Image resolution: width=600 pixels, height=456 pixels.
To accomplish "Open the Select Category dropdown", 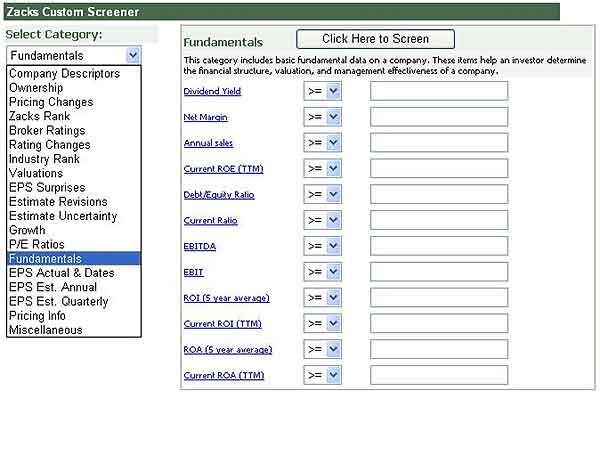I will tap(74, 55).
